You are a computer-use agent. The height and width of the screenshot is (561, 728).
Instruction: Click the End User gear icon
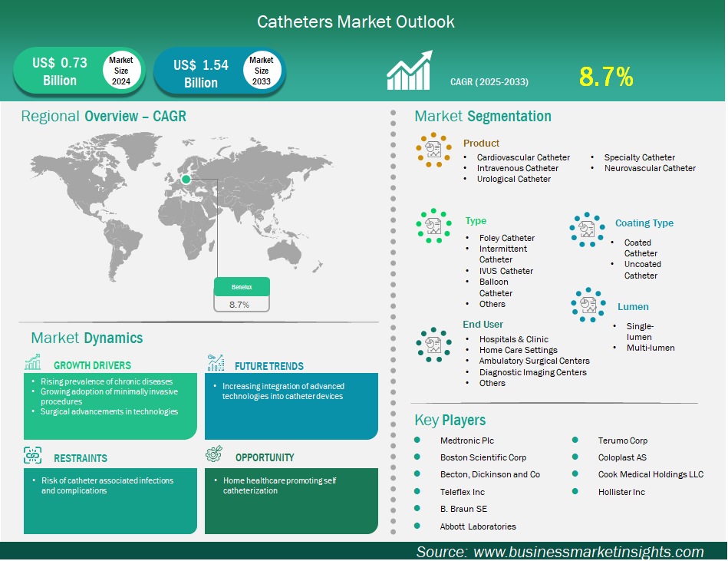434,345
